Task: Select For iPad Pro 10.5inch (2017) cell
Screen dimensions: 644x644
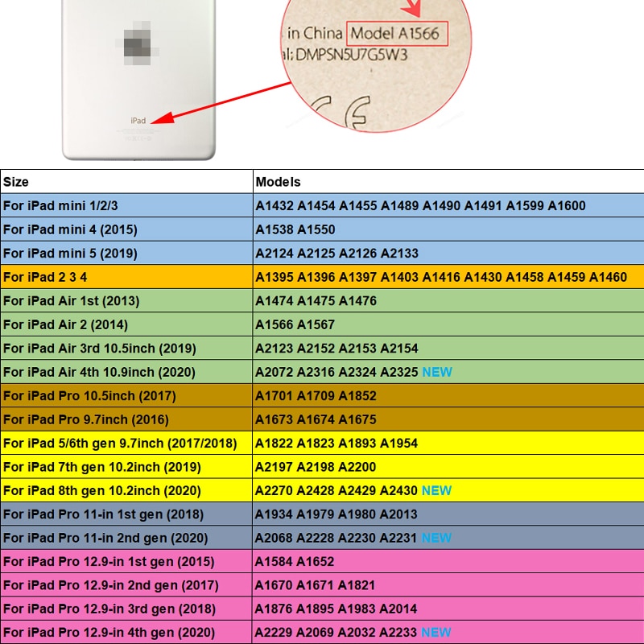Action: point(126,396)
